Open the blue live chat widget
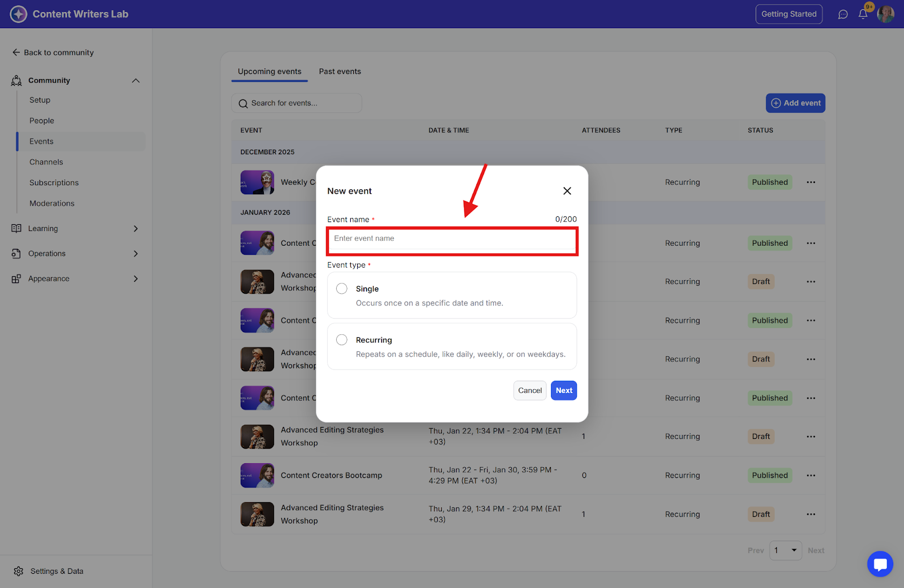 pos(880,564)
